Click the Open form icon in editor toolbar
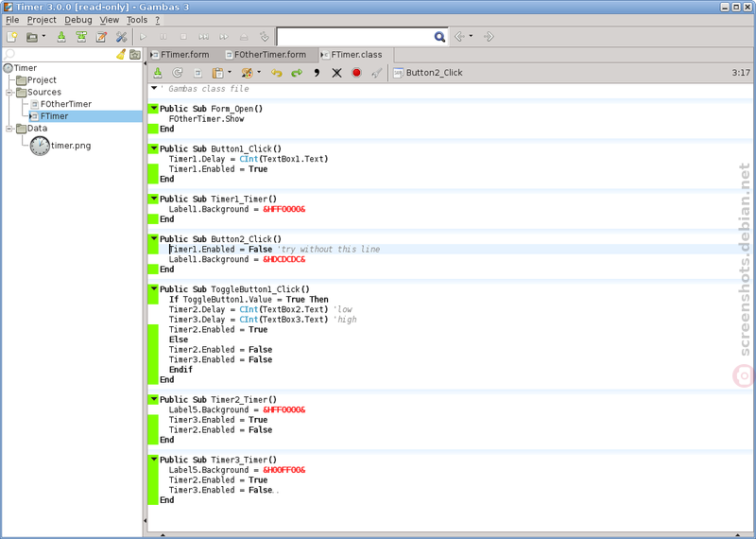 click(x=198, y=73)
